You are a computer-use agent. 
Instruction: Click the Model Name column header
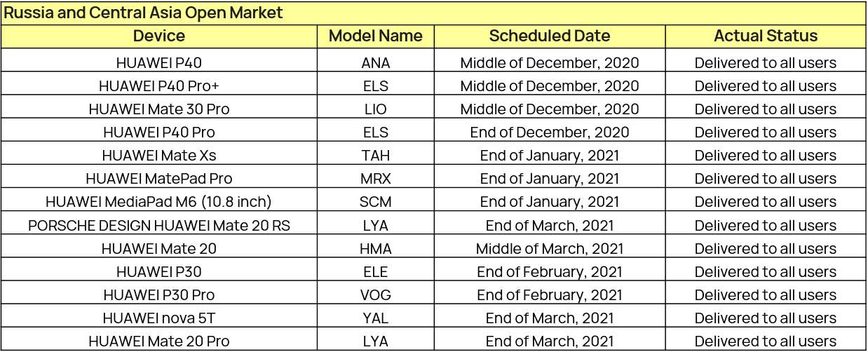click(x=376, y=36)
